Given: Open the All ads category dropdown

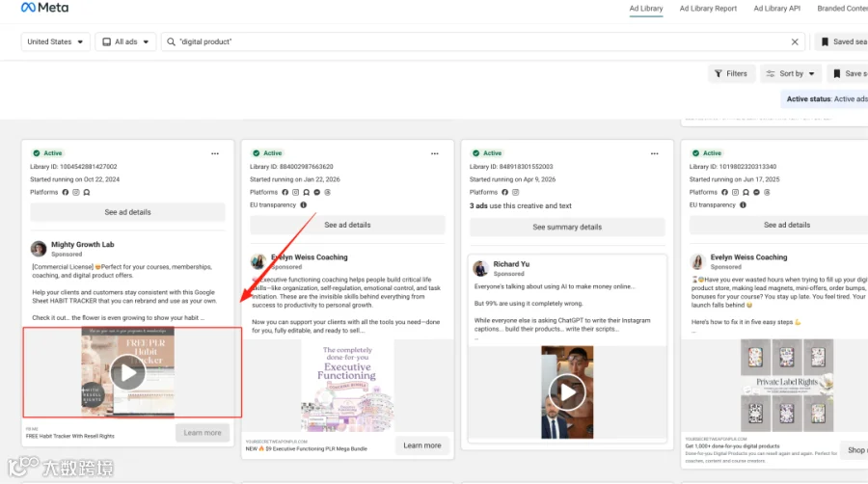Looking at the screenshot, I should point(126,41).
